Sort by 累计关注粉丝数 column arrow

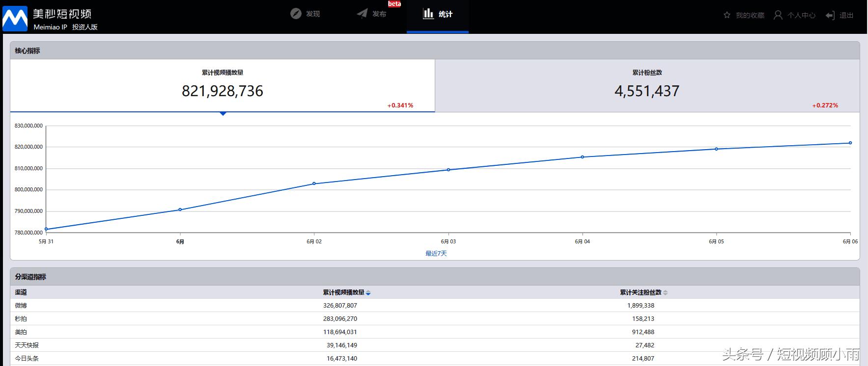coord(666,293)
